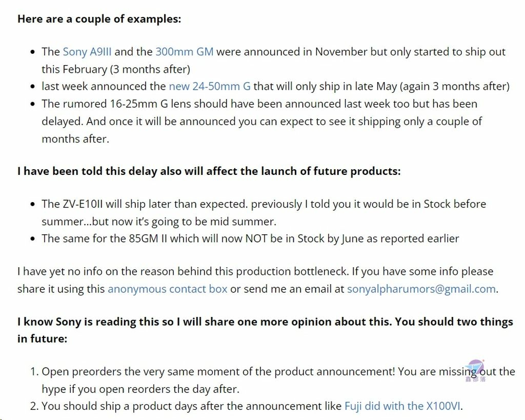Click the heading about delay affecting future products

tap(209, 171)
